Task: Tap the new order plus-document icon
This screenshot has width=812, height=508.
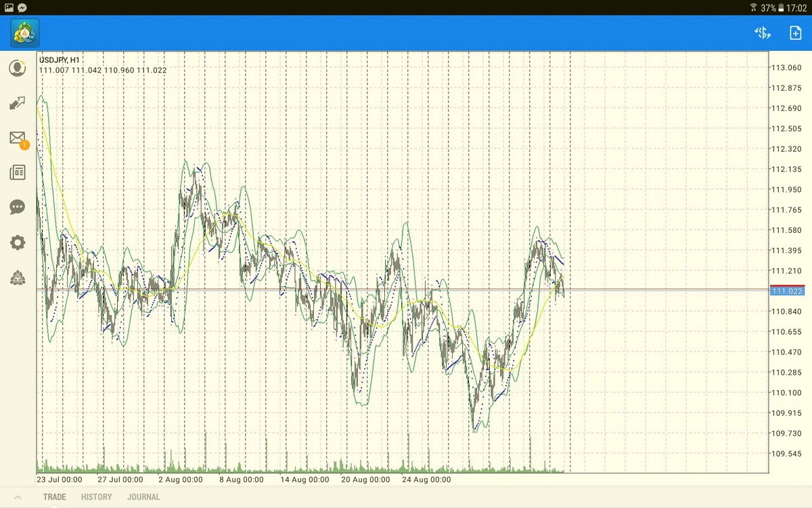Action: click(x=795, y=33)
